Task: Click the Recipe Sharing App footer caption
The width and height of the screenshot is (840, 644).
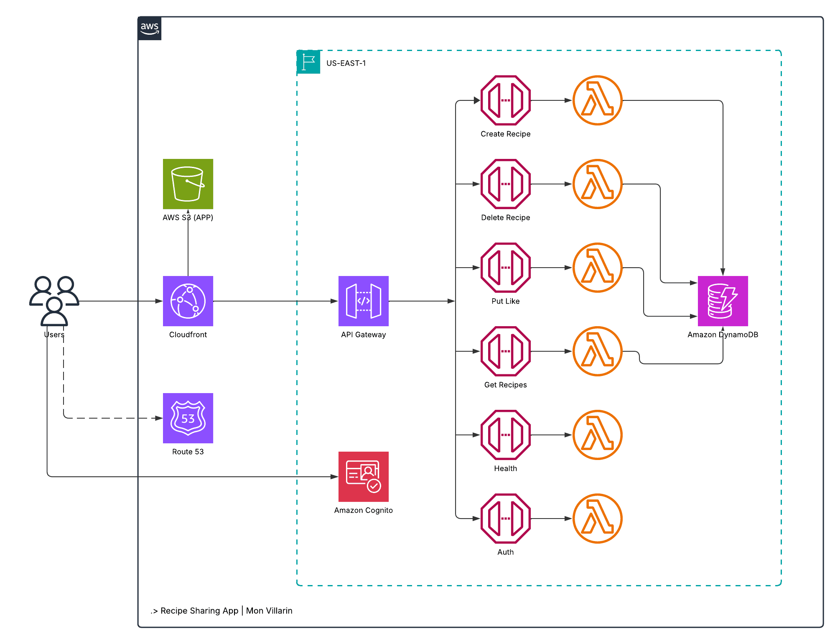Action: pyautogui.click(x=221, y=611)
